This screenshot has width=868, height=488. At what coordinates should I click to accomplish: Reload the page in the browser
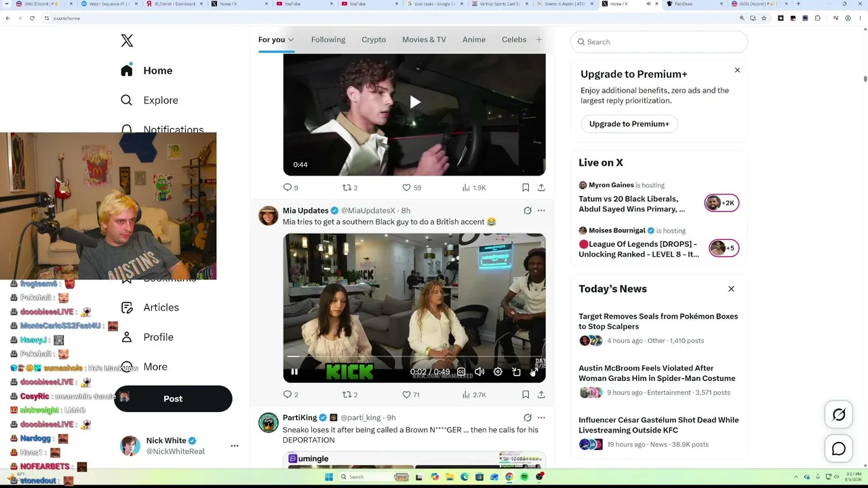[32, 18]
